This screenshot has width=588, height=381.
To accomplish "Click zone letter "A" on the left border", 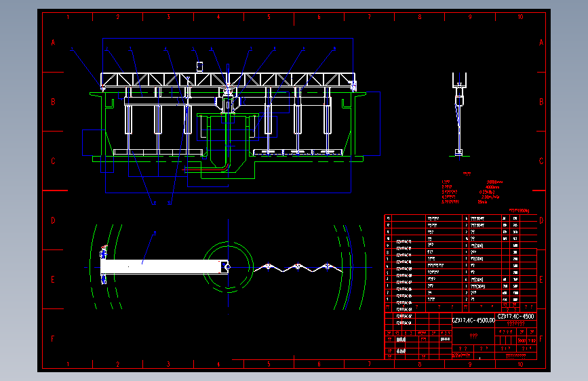I will pyautogui.click(x=54, y=43).
